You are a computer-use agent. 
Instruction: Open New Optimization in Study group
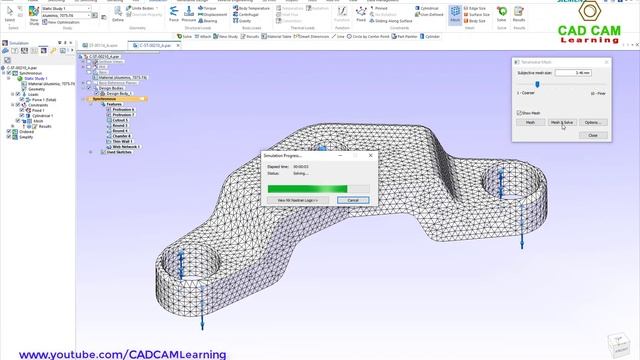(x=61, y=22)
